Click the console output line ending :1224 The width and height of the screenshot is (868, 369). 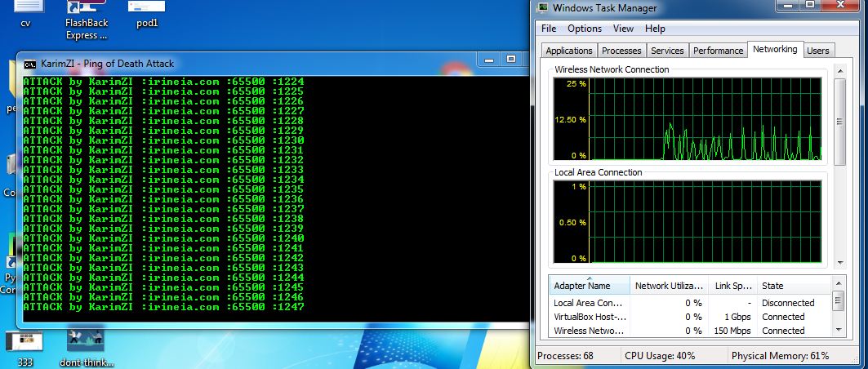click(x=163, y=82)
